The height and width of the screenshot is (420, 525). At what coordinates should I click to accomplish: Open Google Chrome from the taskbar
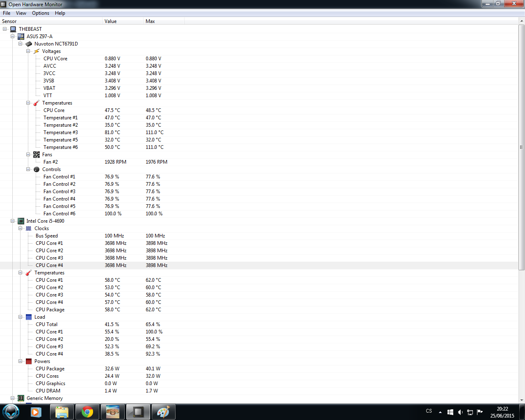pyautogui.click(x=87, y=412)
